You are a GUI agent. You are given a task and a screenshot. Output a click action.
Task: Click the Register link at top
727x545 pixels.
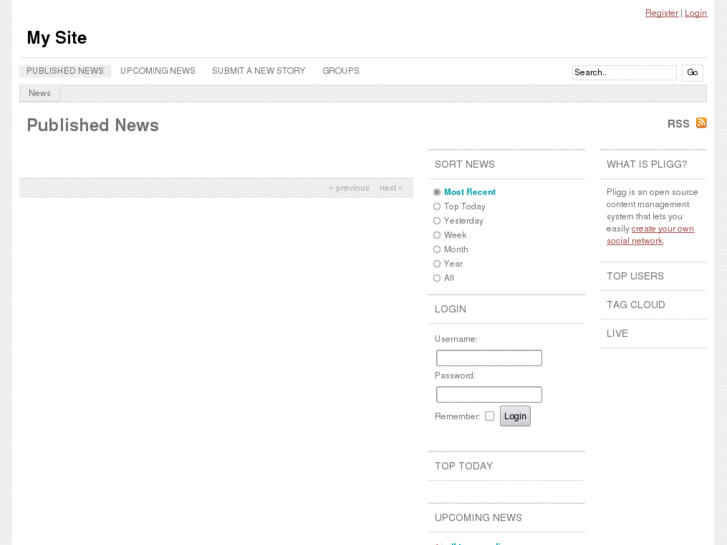pos(662,13)
